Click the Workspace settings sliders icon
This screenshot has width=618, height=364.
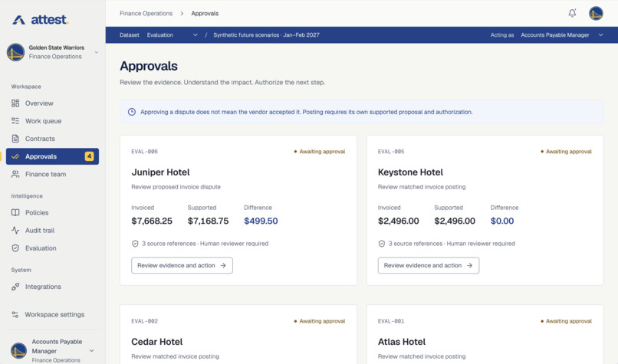(x=15, y=314)
